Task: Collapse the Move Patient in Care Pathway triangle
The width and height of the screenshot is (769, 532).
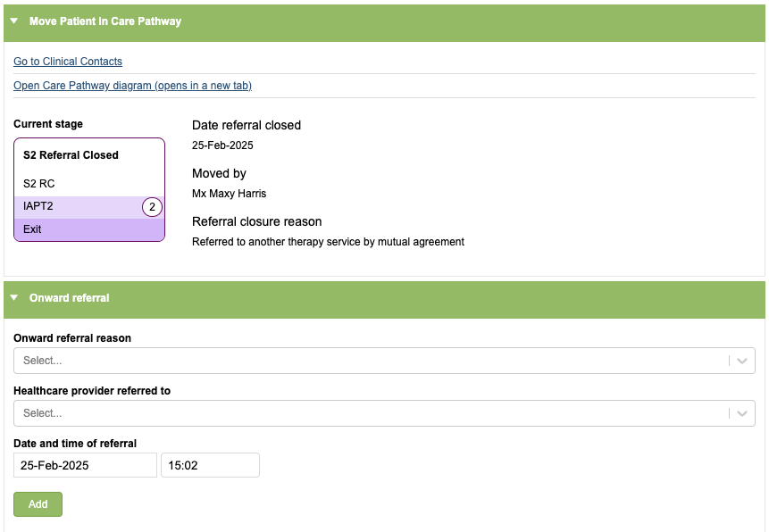Action: 14,21
